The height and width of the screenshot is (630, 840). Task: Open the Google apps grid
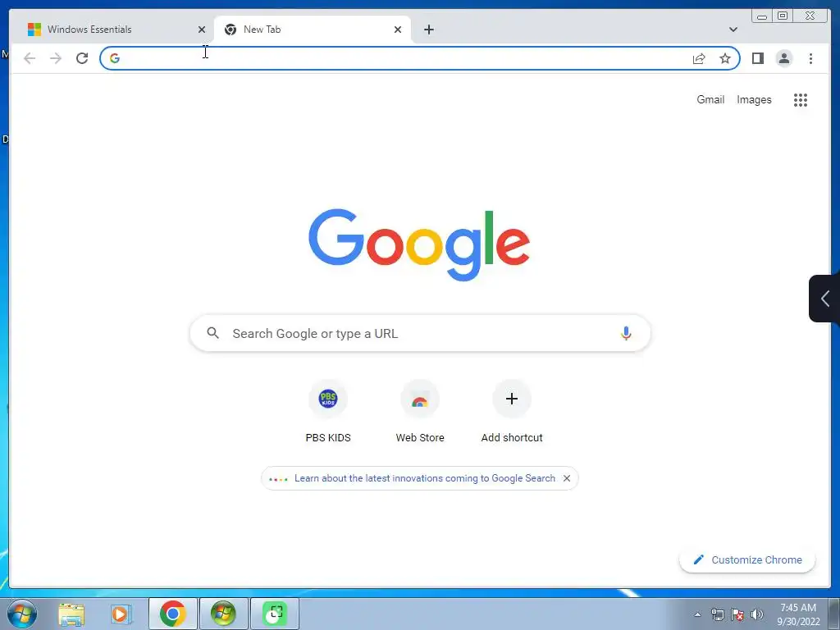point(801,99)
